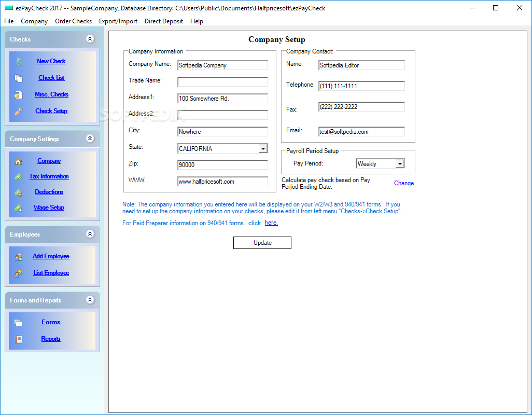Open the Pay Period dropdown
This screenshot has width=532, height=415.
tap(400, 163)
